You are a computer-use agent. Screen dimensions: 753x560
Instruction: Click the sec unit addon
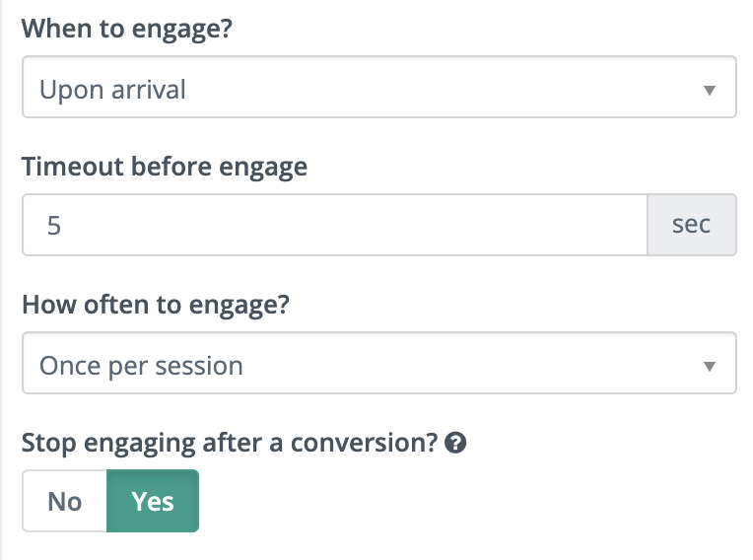point(691,225)
